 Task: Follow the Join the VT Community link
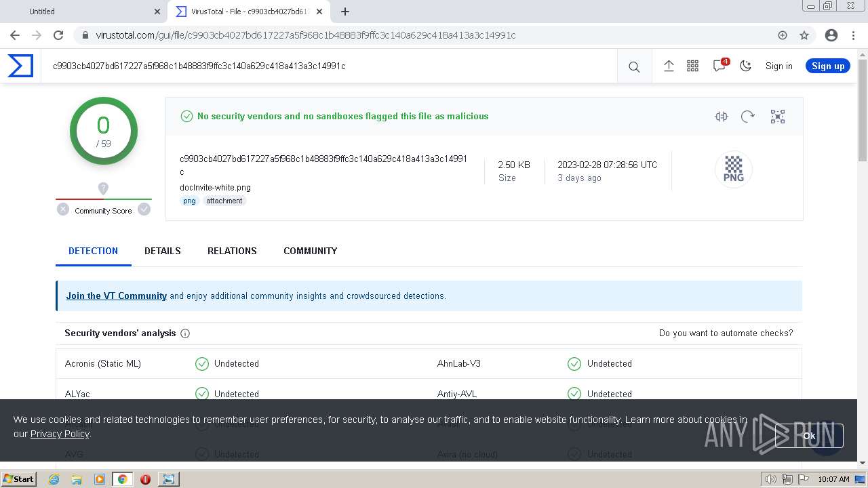click(116, 296)
